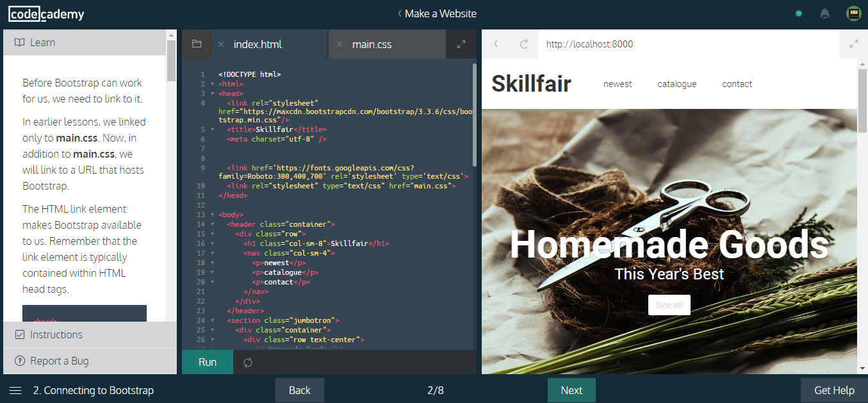This screenshot has width=868, height=403.
Task: Open the Instructions panel
Action: [x=90, y=334]
